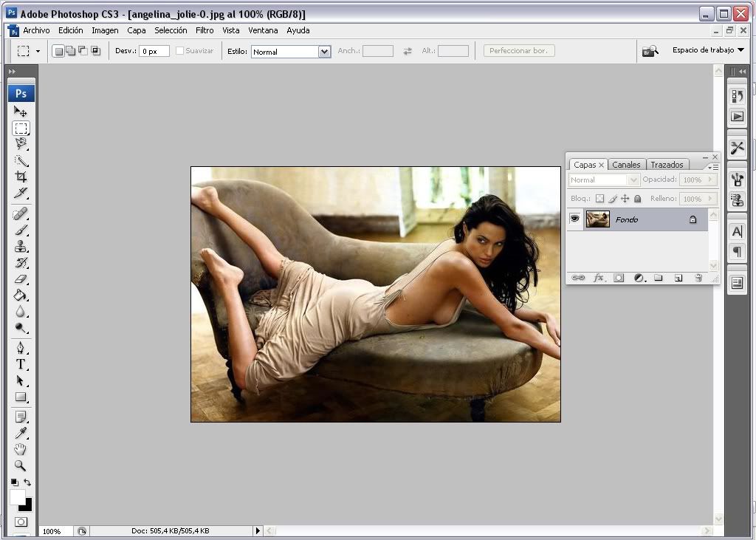Click the Go to Bridge icon
The width and height of the screenshot is (756, 540).
[650, 51]
